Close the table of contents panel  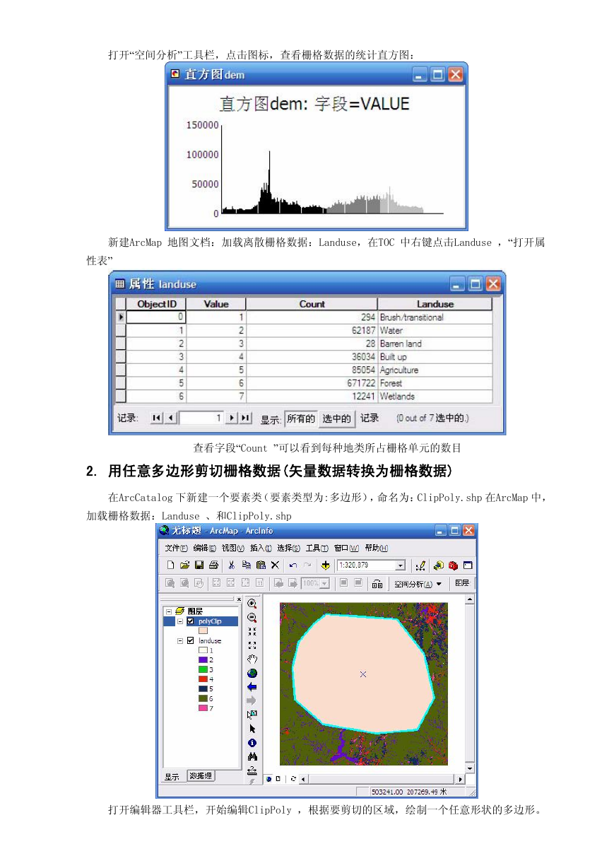click(238, 599)
